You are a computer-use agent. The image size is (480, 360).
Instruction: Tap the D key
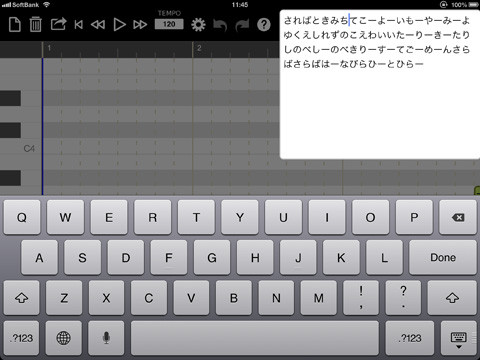point(126,258)
